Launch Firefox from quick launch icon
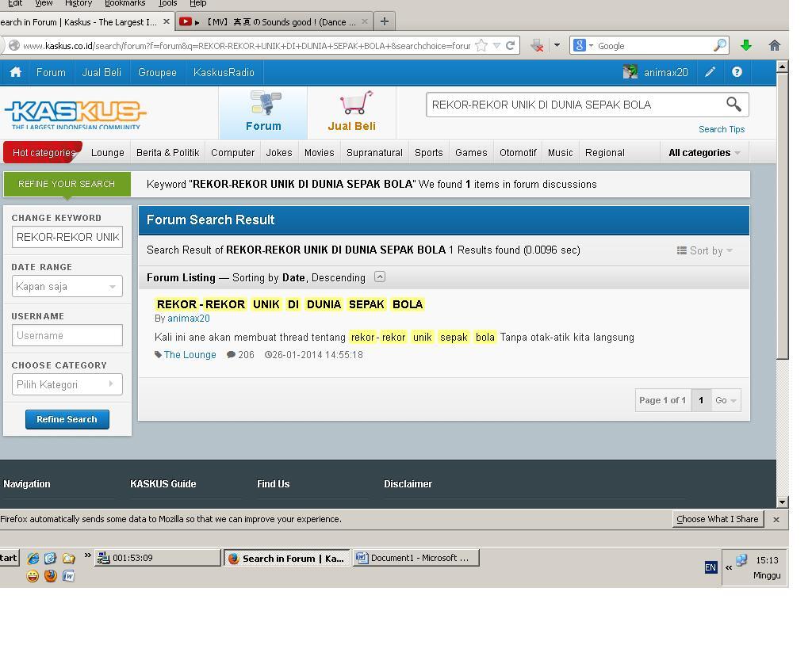Viewport: 812px width, 645px height. coord(50,575)
